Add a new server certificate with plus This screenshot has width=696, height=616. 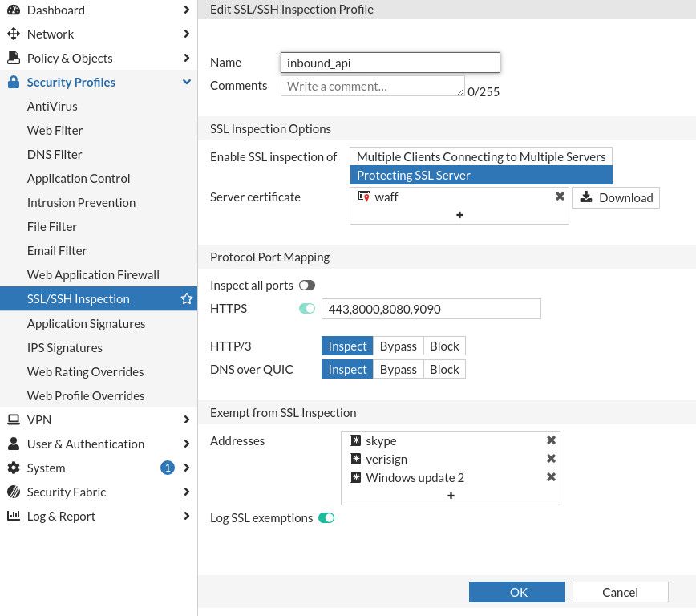459,215
